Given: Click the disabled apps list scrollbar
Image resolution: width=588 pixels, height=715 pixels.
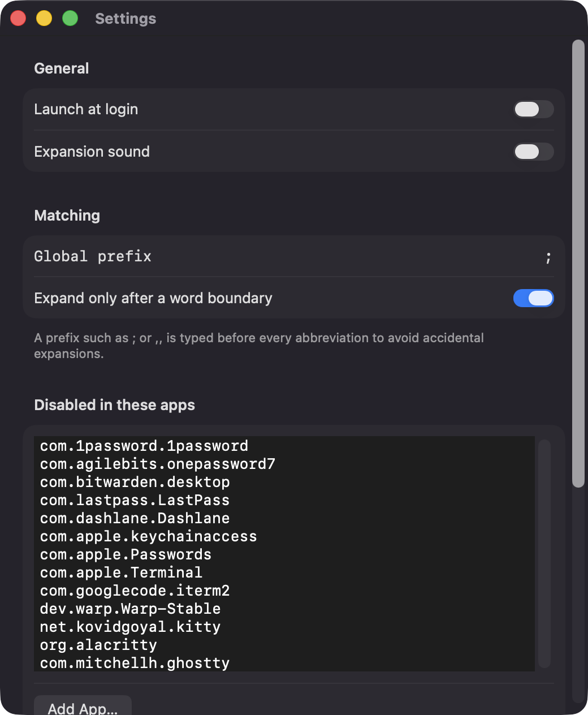Looking at the screenshot, I should (x=544, y=554).
